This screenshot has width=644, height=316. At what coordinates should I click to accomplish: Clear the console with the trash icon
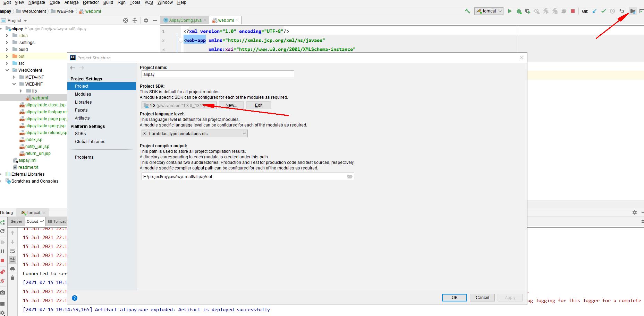point(12,278)
